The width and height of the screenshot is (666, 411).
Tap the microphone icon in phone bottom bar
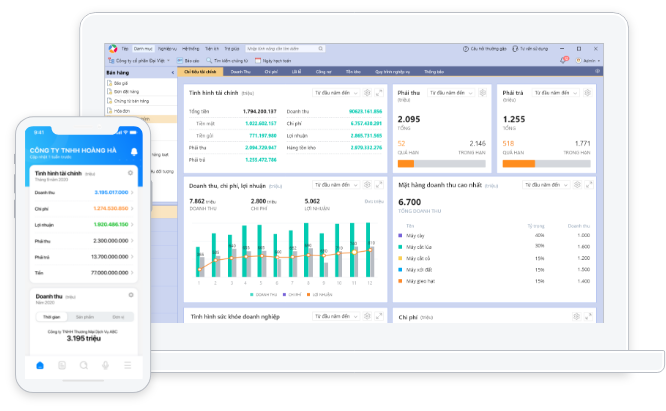click(106, 365)
